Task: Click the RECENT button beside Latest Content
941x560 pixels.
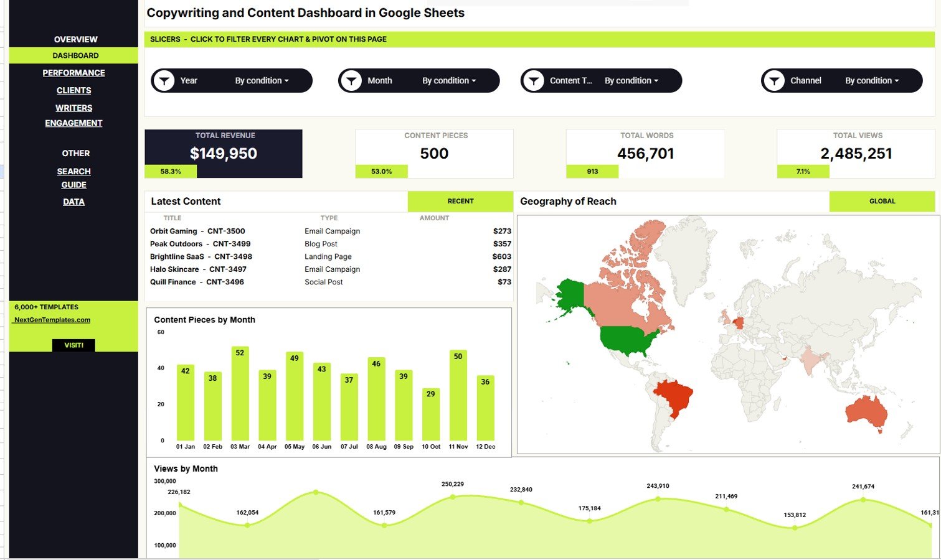Action: (x=460, y=201)
